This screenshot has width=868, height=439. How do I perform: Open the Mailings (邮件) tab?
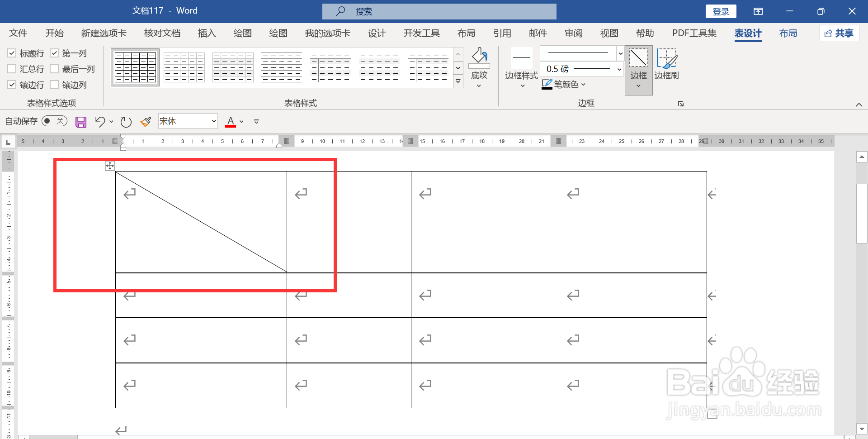[x=538, y=33]
